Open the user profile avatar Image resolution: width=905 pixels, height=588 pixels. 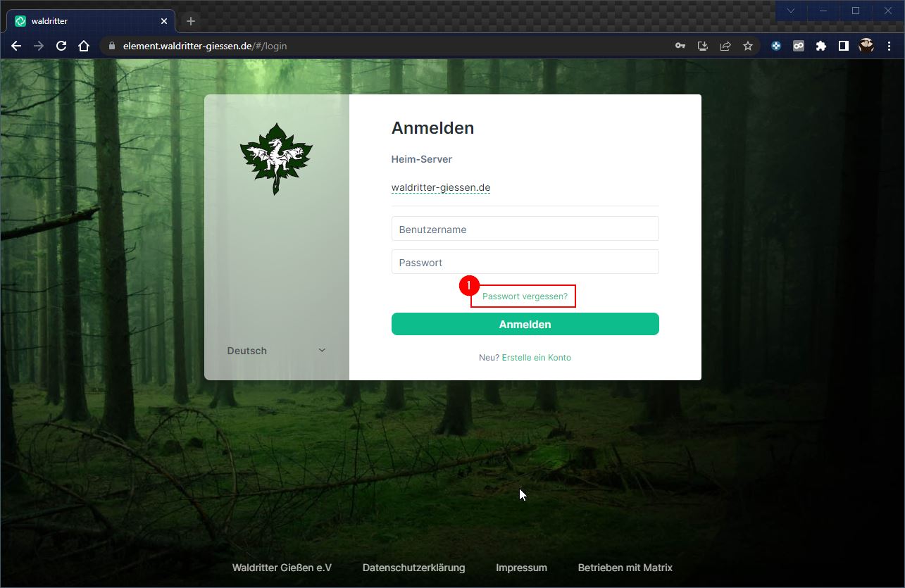point(866,46)
